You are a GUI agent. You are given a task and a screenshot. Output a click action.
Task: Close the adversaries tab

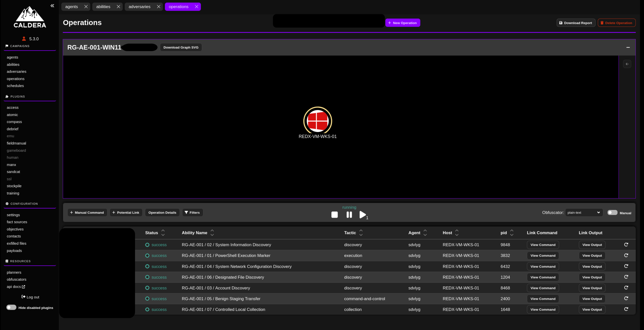[159, 7]
